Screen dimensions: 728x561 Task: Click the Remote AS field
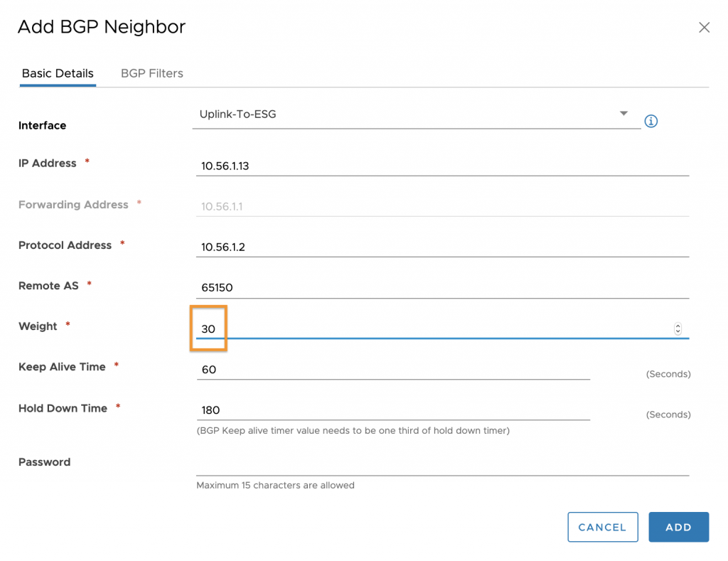(442, 287)
